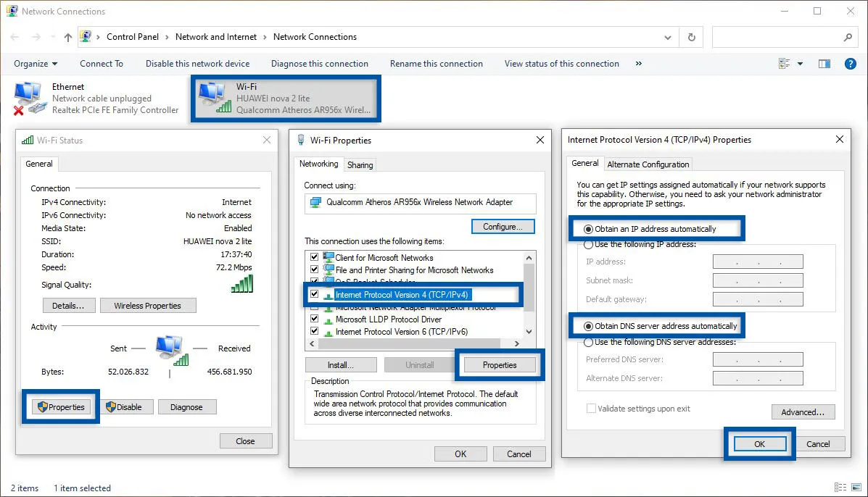
Task: Select Use the following IP address
Action: click(x=588, y=245)
